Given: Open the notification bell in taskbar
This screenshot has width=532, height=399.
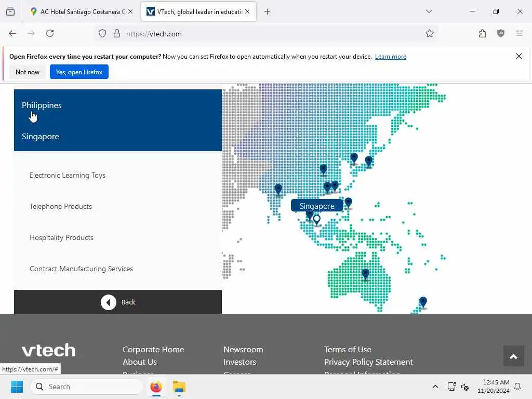Looking at the screenshot, I should [518, 387].
